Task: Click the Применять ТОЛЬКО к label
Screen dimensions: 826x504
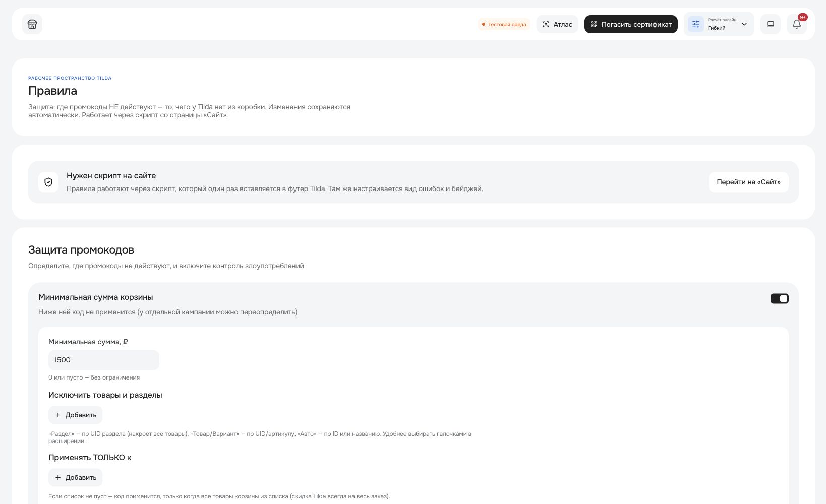Action: point(90,458)
